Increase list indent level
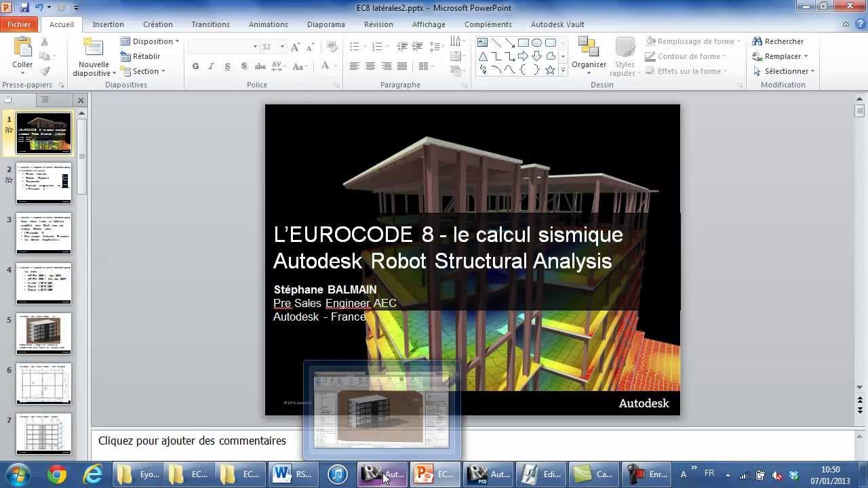868x488 pixels. coord(418,47)
